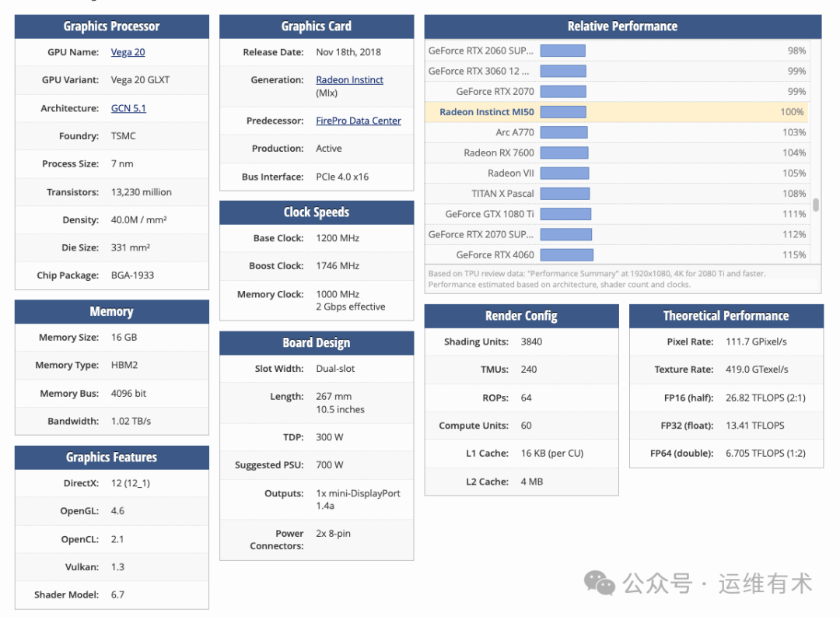Viewport: 840px width, 617px height.
Task: Click the 700 W suggested PSU value
Action: (330, 465)
